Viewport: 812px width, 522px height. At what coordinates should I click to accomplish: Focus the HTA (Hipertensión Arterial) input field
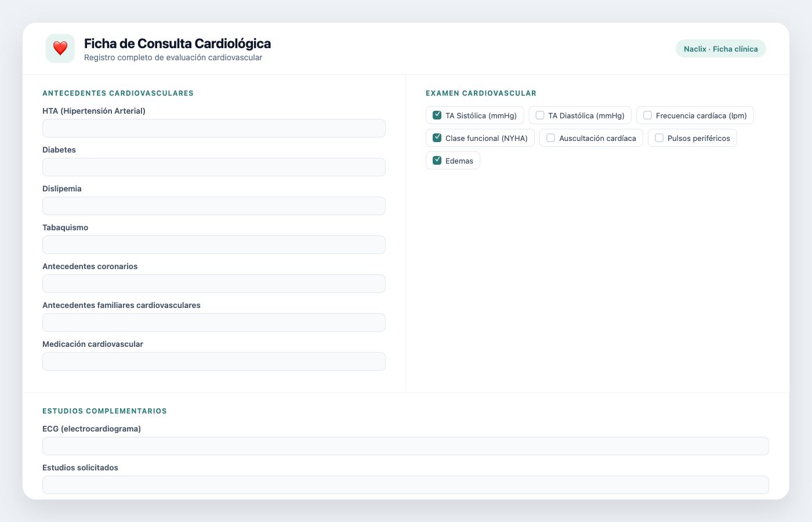tap(214, 128)
